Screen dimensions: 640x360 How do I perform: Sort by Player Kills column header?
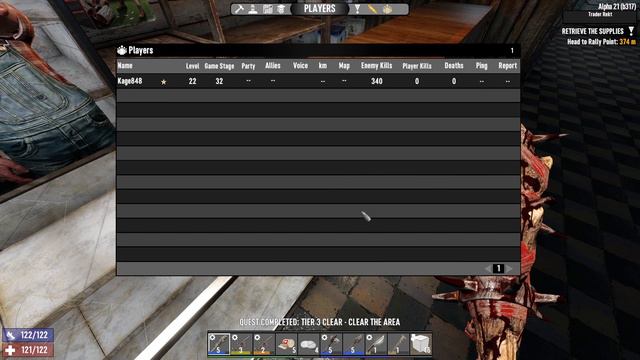[x=417, y=66]
